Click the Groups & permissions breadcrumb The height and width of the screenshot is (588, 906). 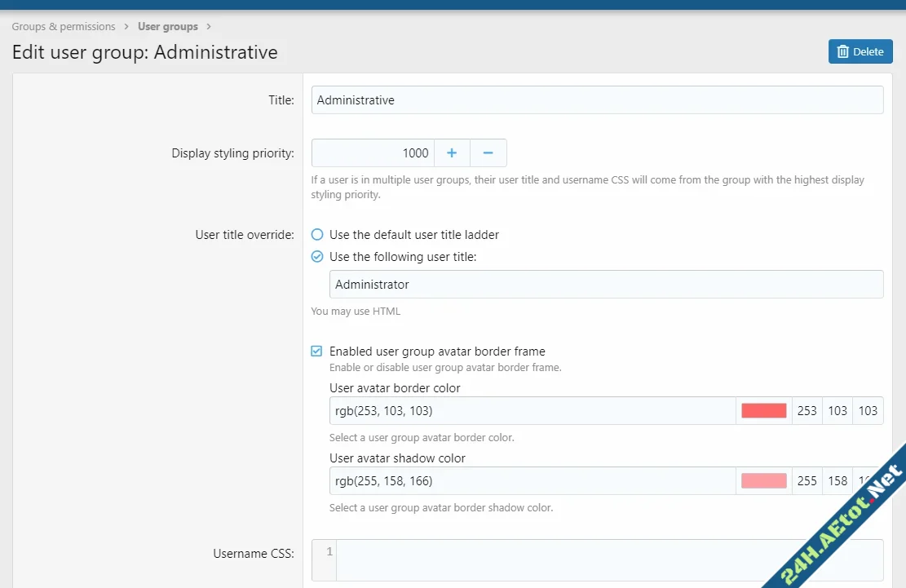click(64, 27)
